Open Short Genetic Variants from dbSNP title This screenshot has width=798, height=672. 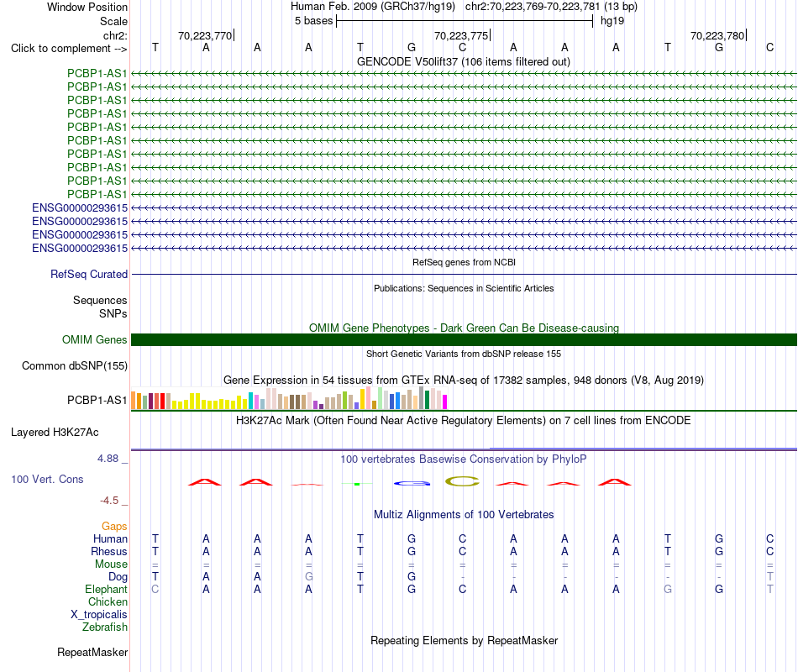464,354
